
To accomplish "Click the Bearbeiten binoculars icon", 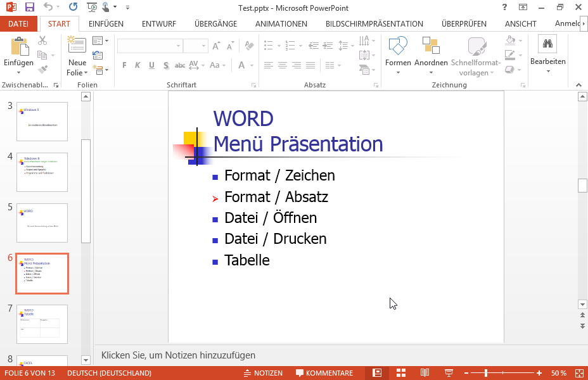I will click(x=547, y=44).
